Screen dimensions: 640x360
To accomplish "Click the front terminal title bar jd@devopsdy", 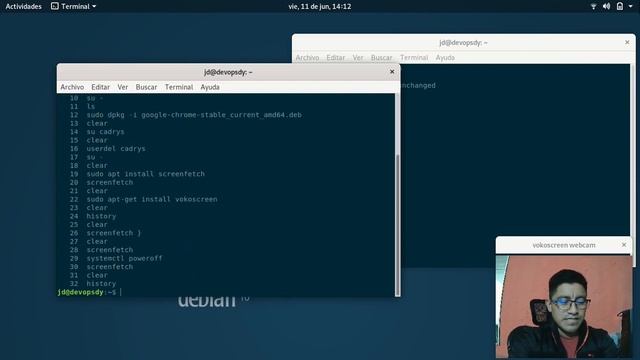I will pyautogui.click(x=228, y=72).
